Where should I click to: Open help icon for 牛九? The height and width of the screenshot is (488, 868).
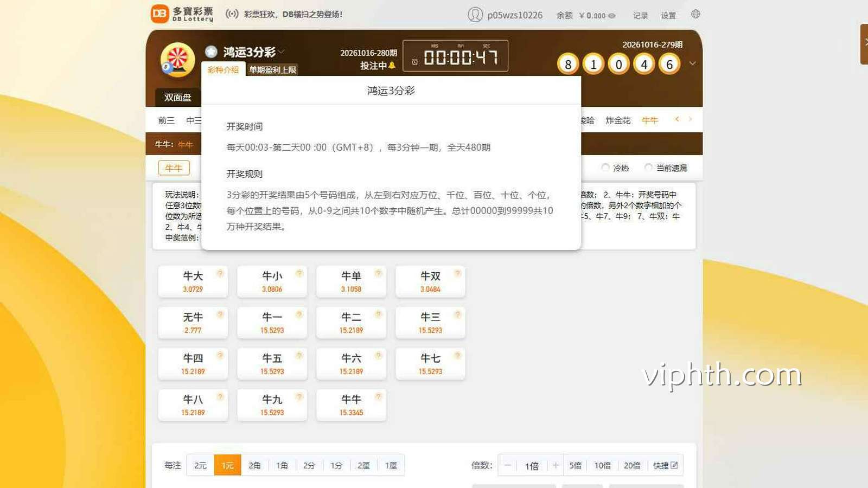pos(299,397)
